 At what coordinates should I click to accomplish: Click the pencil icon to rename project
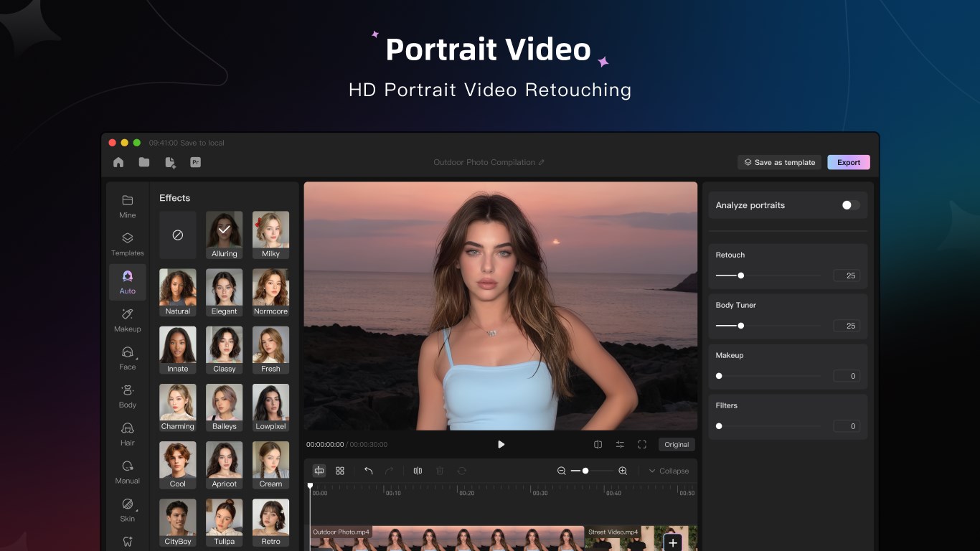(542, 162)
